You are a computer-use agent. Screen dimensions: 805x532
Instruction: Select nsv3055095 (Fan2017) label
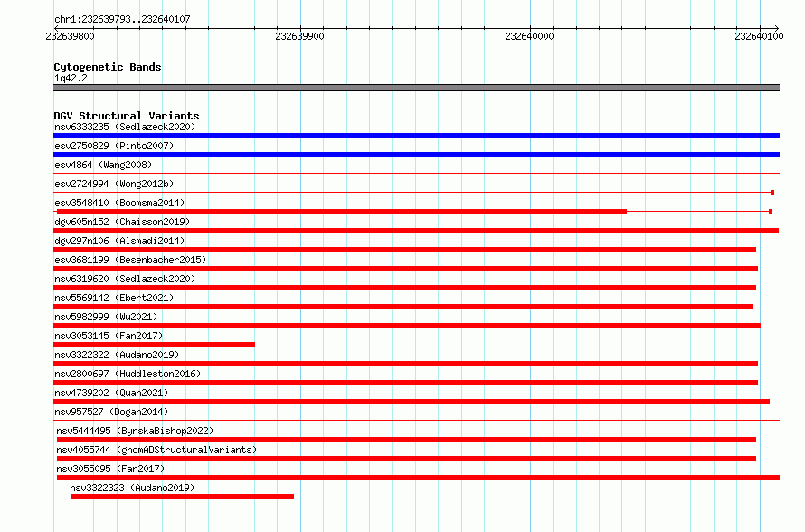pos(110,469)
